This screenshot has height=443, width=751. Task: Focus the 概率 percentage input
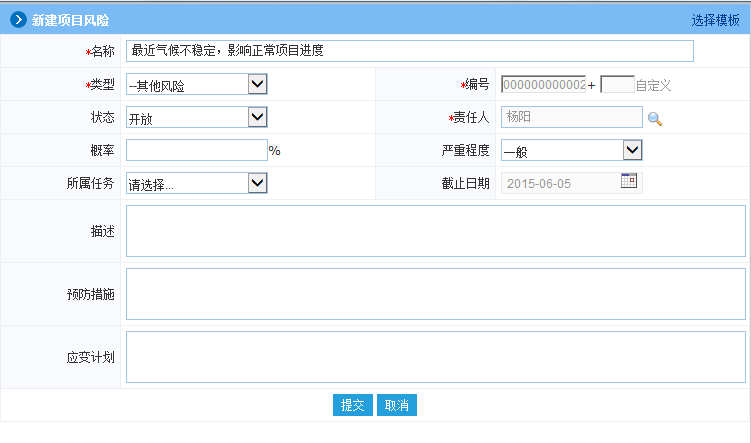pyautogui.click(x=196, y=150)
